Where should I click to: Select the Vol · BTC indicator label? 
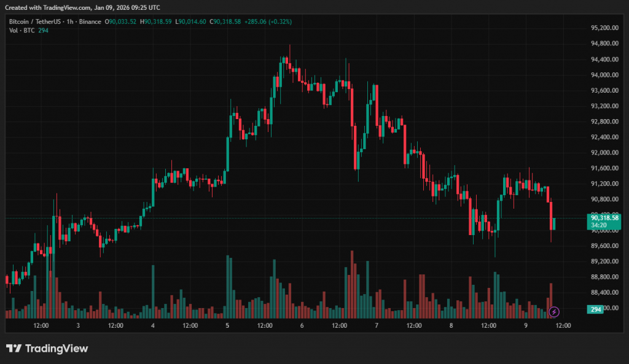click(22, 31)
